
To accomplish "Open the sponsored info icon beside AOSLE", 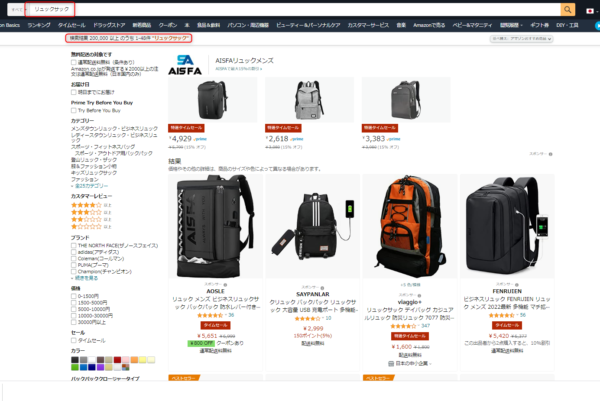I will click(x=225, y=285).
